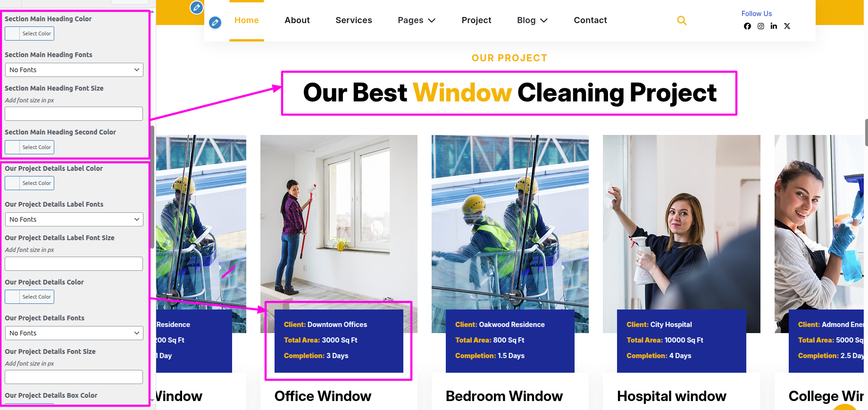Image resolution: width=868 pixels, height=410 pixels.
Task: Go to the Services menu item
Action: coord(354,20)
